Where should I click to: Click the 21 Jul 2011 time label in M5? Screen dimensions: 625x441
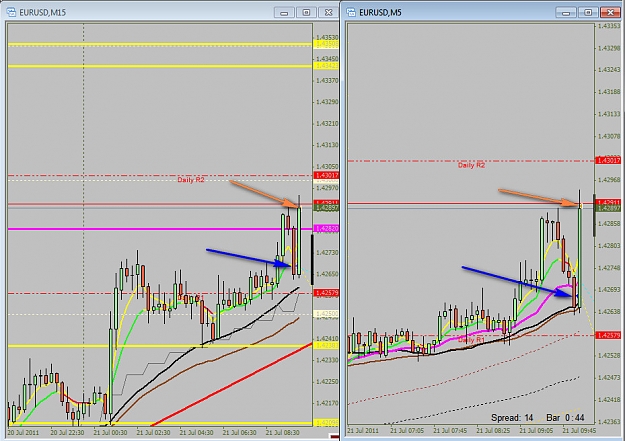[363, 431]
